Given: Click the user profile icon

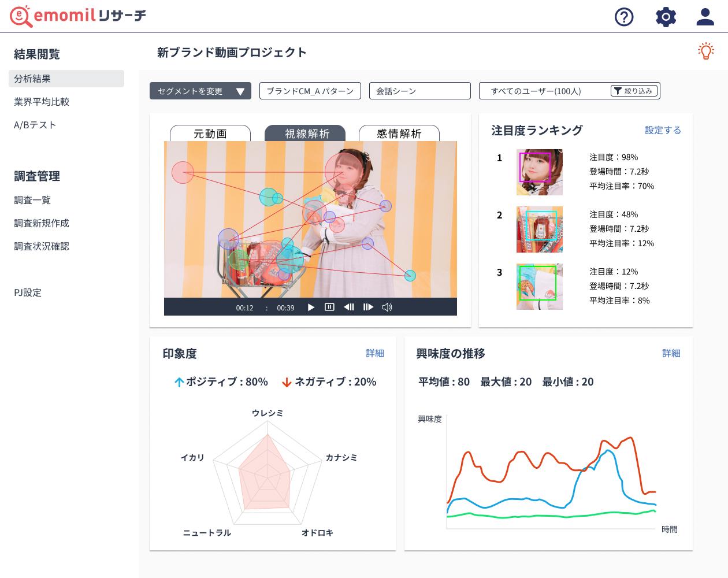Looking at the screenshot, I should (705, 17).
